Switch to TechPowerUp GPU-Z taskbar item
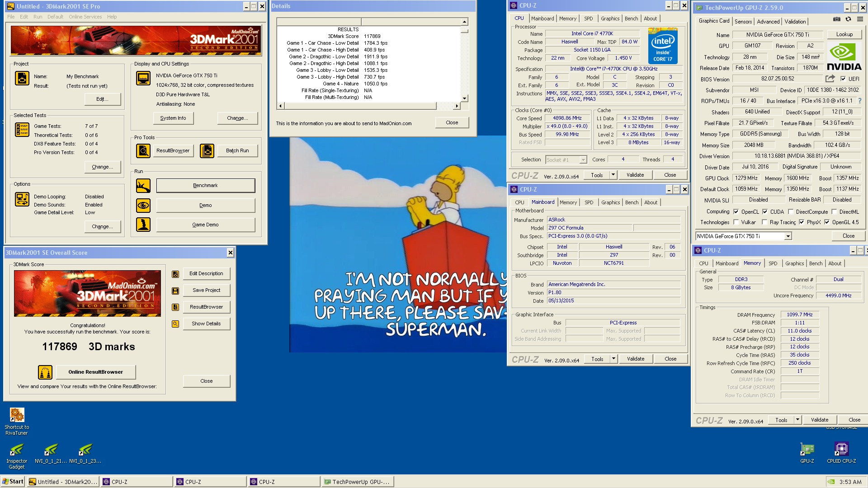This screenshot has width=868, height=488. 357,482
